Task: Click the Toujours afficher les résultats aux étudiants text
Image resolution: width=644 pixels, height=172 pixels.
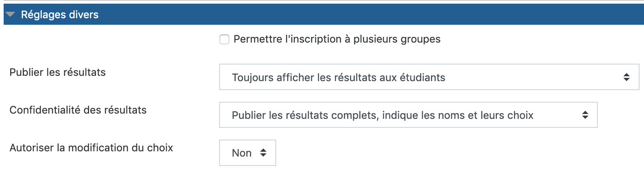Action: [x=338, y=77]
